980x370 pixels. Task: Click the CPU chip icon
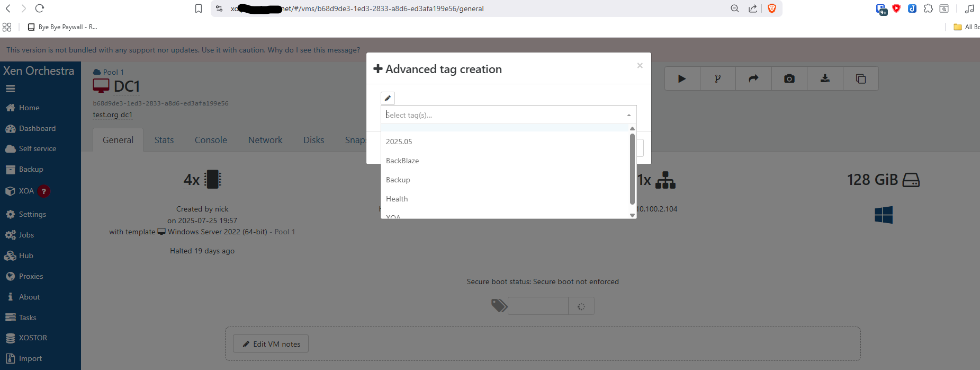point(213,180)
